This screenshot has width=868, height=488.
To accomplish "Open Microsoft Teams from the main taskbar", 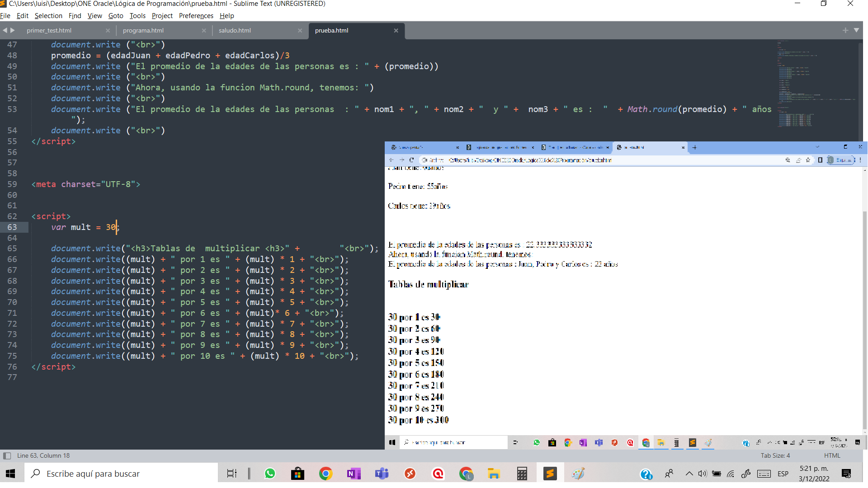I will 382,474.
